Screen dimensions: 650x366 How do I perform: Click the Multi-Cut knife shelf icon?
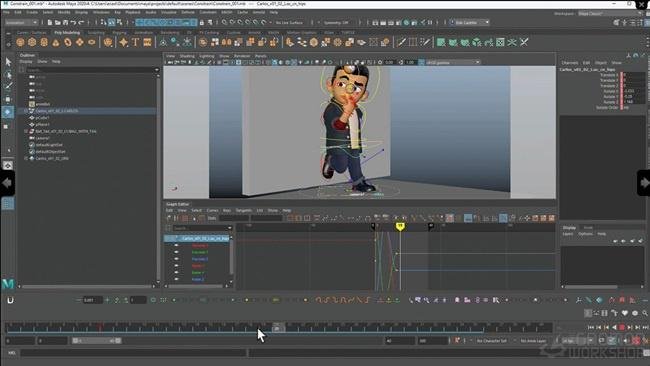click(401, 42)
